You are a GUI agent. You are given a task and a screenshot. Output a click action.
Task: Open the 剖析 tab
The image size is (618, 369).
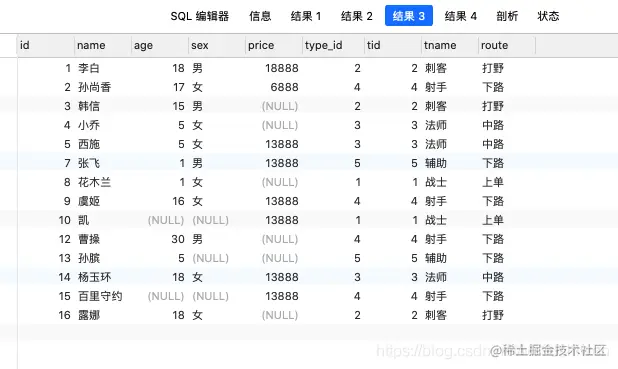(507, 16)
